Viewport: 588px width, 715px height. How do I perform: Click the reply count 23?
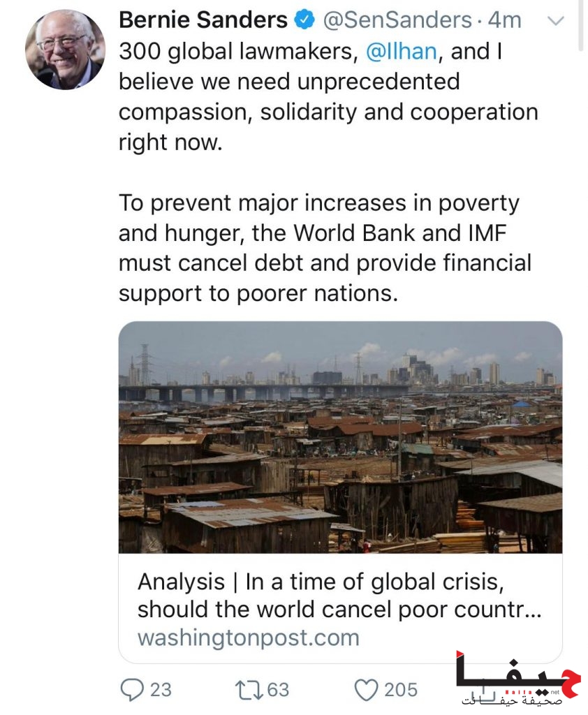(161, 689)
